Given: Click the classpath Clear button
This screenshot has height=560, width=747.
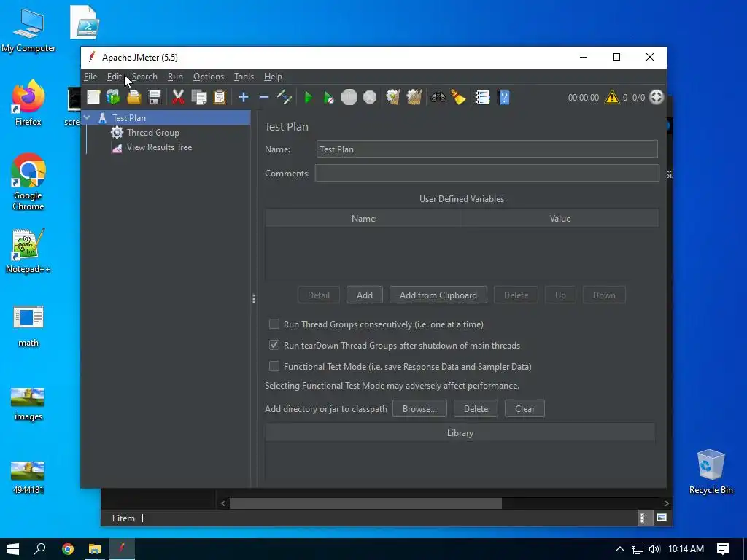Looking at the screenshot, I should tap(525, 408).
